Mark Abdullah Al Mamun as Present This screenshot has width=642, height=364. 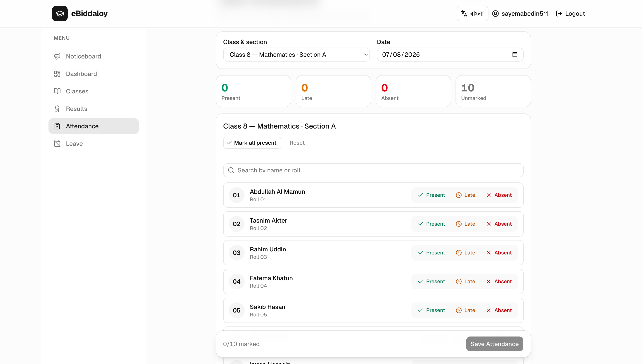(431, 195)
